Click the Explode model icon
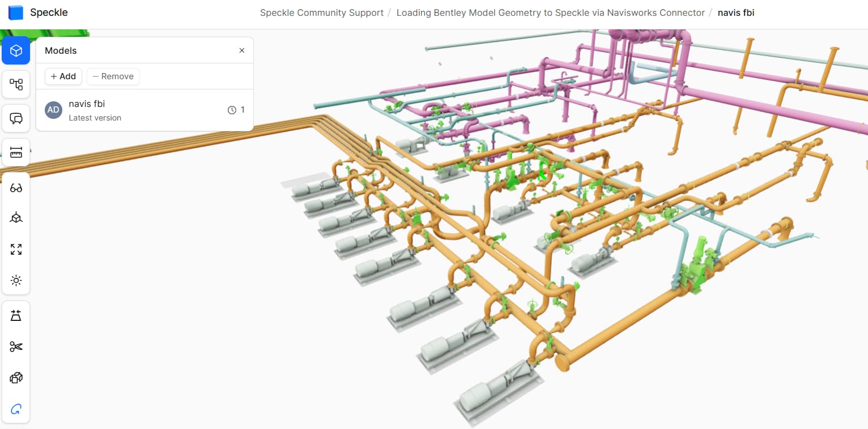 click(x=16, y=316)
